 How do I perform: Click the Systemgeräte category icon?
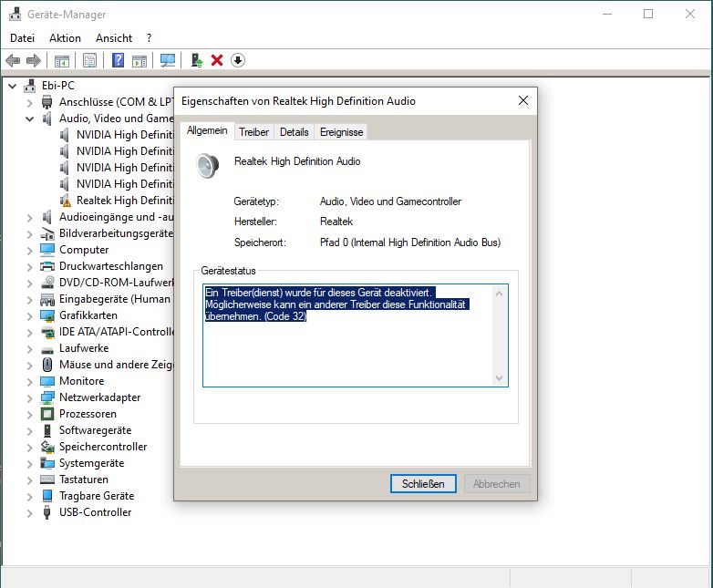[47, 463]
